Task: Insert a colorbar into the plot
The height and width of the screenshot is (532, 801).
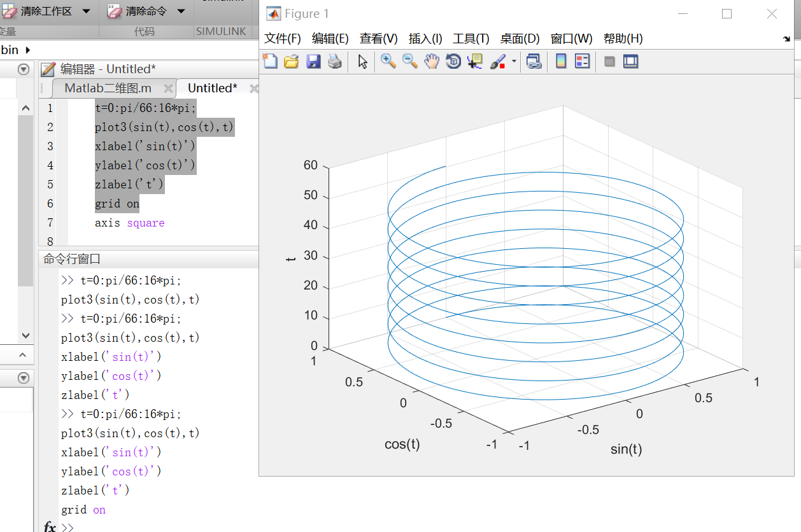Action: [x=560, y=61]
